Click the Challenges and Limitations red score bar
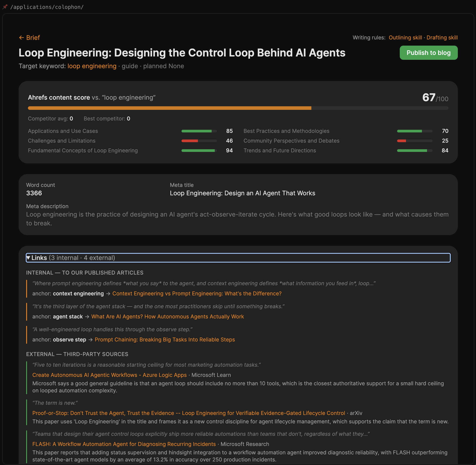476x465 pixels. 199,141
